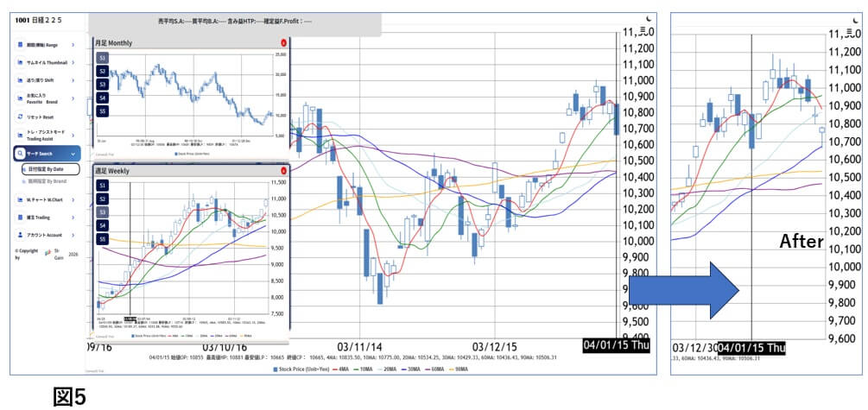The image size is (868, 410).
Task: Close the Monthly chart panel
Action: [x=284, y=42]
